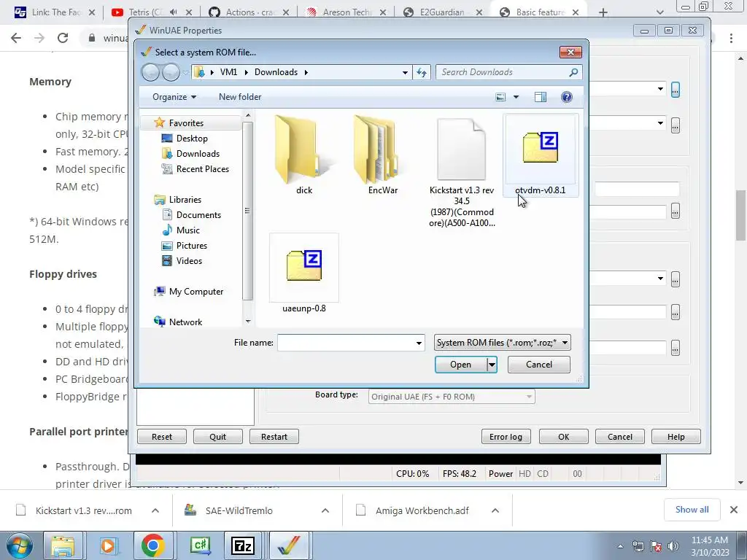Click Cancel in WinUAE Properties
This screenshot has width=747, height=560.
620,437
